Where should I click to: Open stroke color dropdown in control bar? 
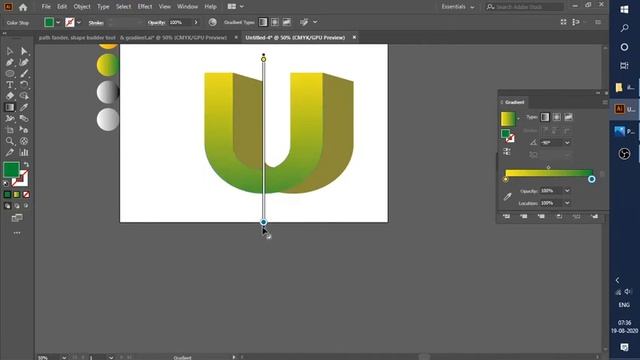coord(79,22)
